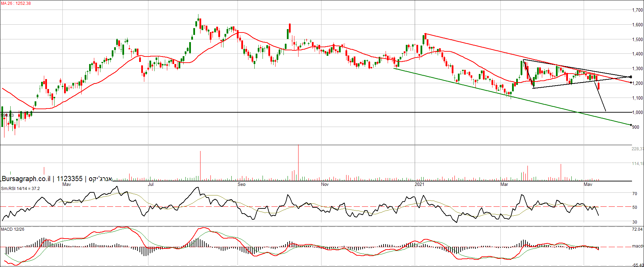Select the Sm.RSI 14/14 indicator label

point(20,189)
